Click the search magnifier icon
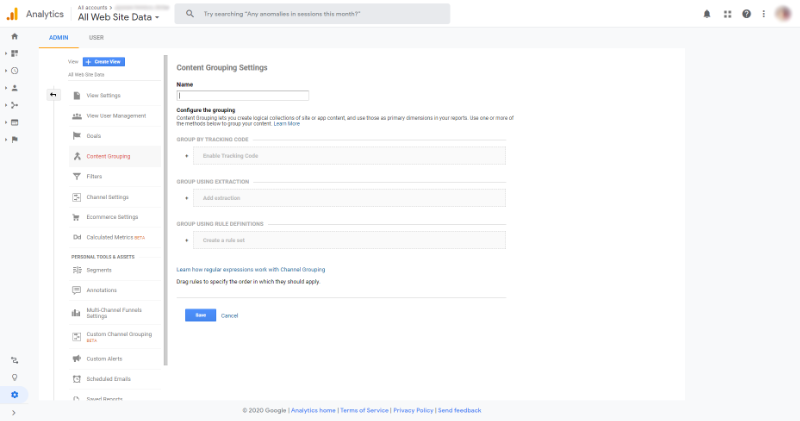 (190, 14)
